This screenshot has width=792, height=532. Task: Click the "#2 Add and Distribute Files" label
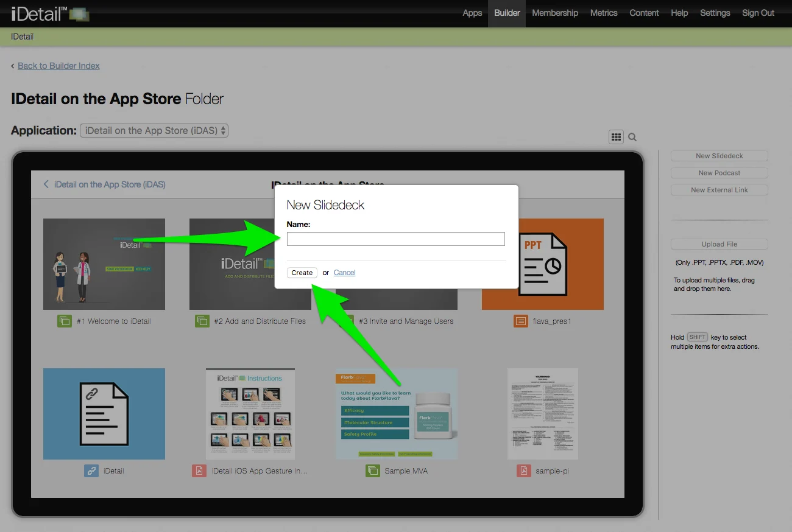(260, 321)
